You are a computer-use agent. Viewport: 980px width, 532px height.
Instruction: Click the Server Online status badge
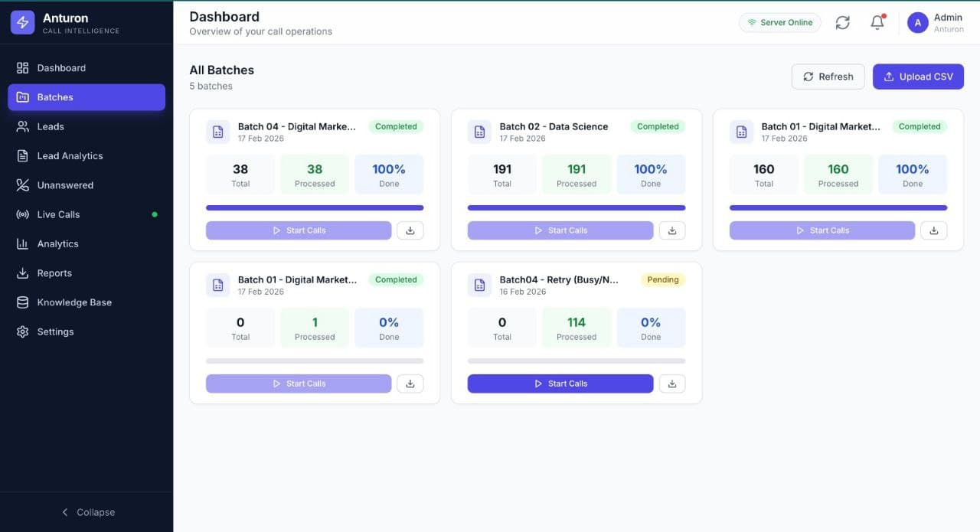pos(779,23)
